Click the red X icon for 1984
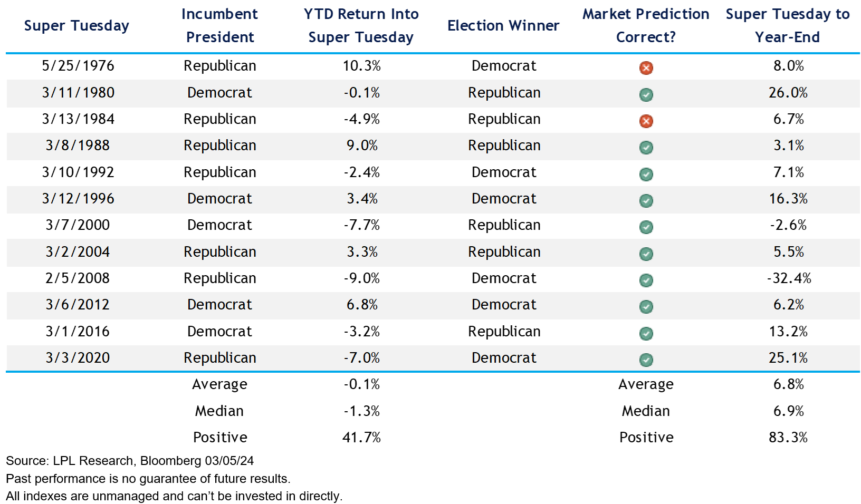Screen dimensions: 861x504 coord(646,121)
